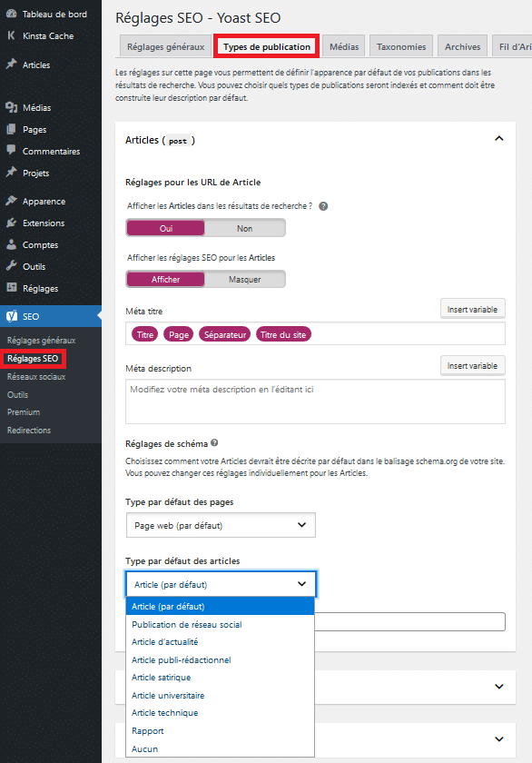Choose Masquer for SEO settings on Articles
The width and height of the screenshot is (532, 763).
[x=244, y=280]
